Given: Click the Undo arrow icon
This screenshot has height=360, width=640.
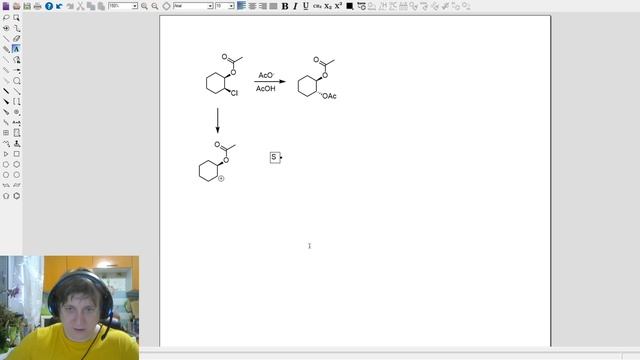Looking at the screenshot, I should 59,6.
